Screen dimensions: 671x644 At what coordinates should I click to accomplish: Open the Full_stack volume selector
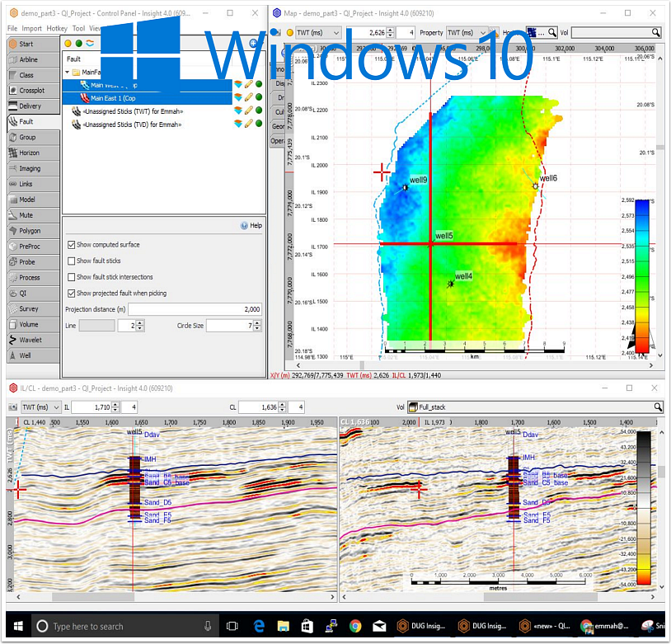535,407
